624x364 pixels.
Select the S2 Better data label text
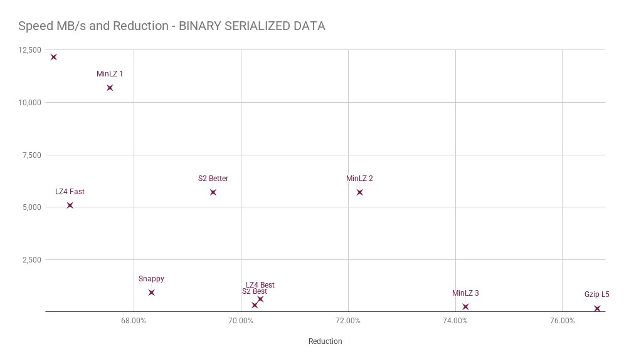click(213, 179)
